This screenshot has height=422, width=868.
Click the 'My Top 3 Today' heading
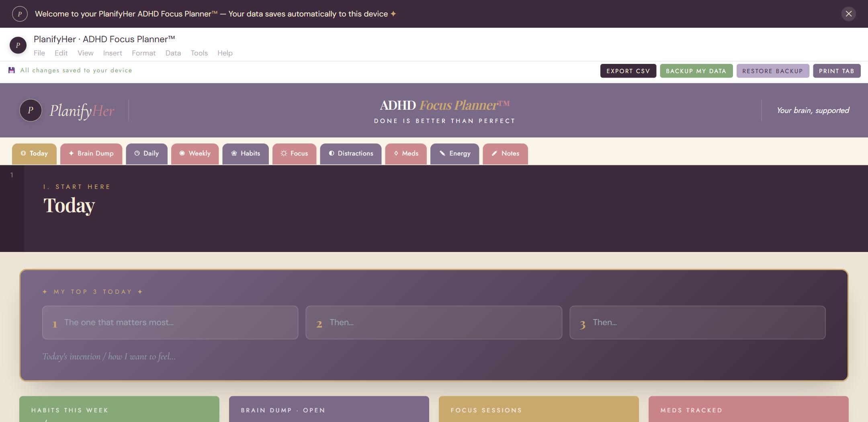coord(93,292)
